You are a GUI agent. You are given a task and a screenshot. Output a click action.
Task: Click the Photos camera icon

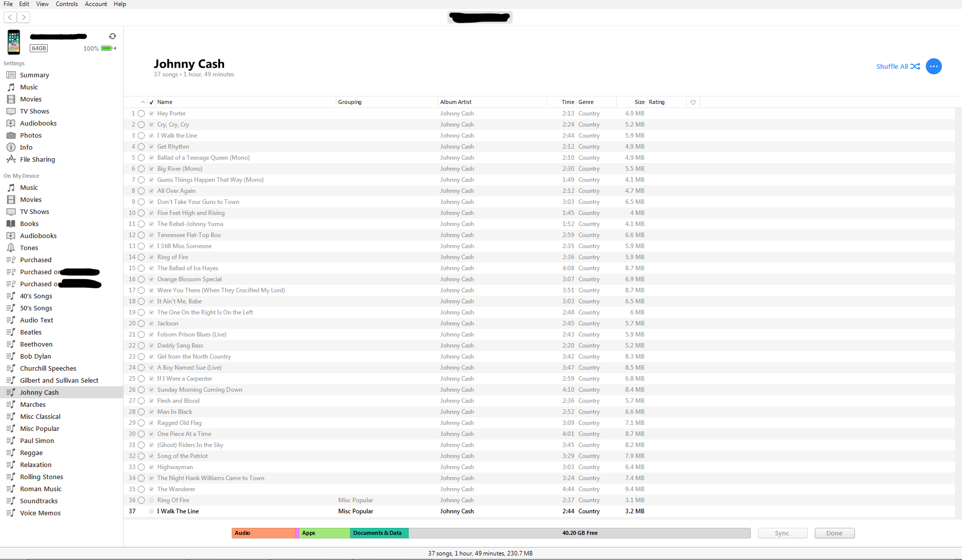11,135
